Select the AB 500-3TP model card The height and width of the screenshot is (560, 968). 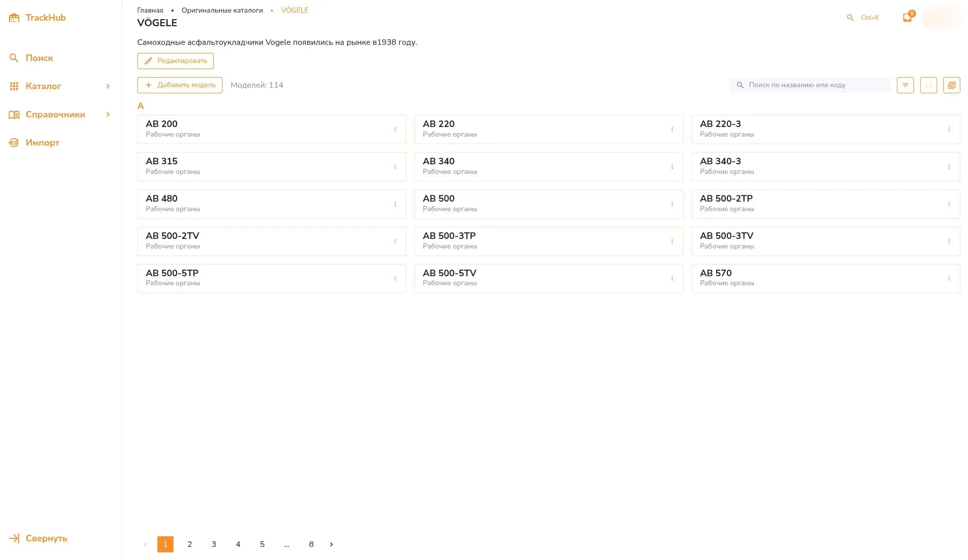(548, 241)
